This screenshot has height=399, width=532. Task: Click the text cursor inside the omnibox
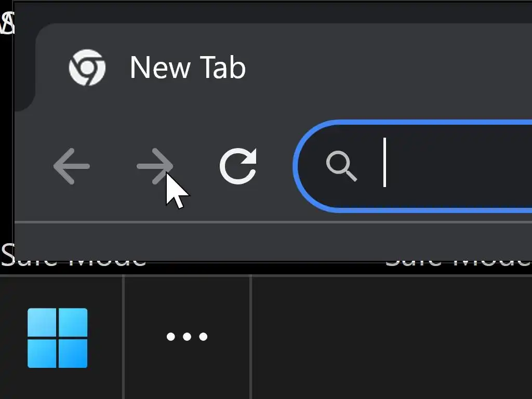(x=385, y=162)
